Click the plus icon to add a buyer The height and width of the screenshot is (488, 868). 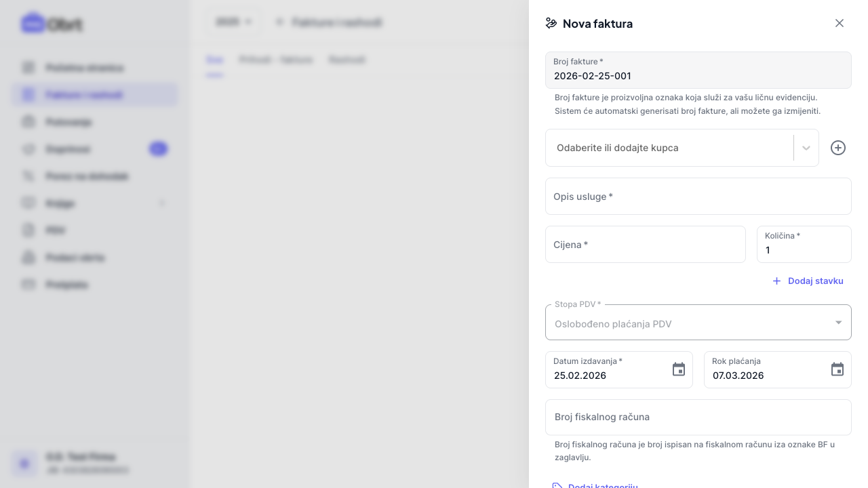coord(838,148)
